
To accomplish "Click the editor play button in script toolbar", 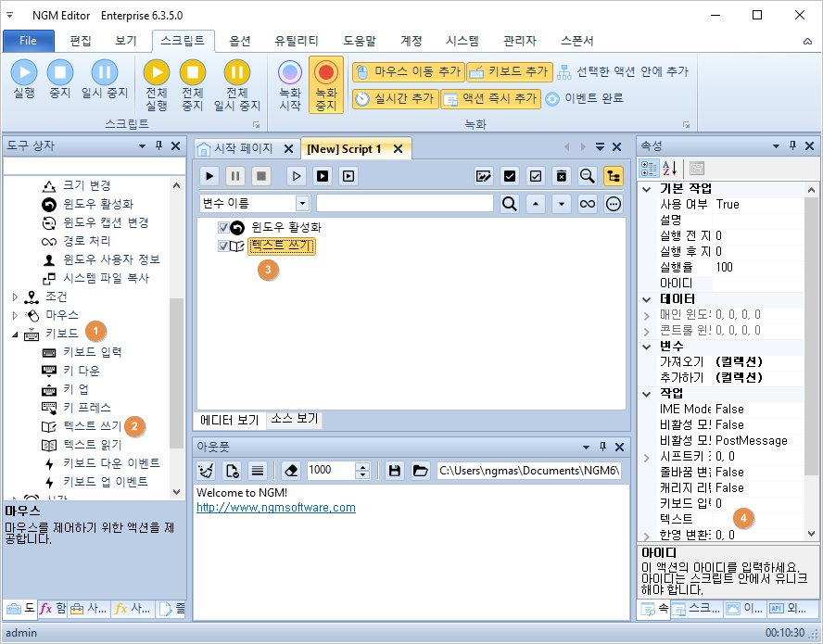I will point(209,176).
